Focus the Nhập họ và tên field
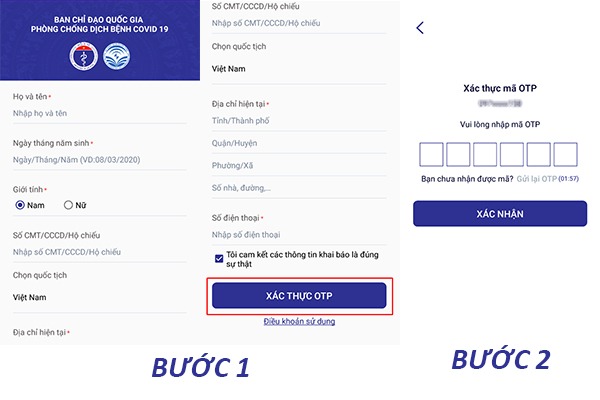Screen dimensions: 600x400 tap(99, 114)
